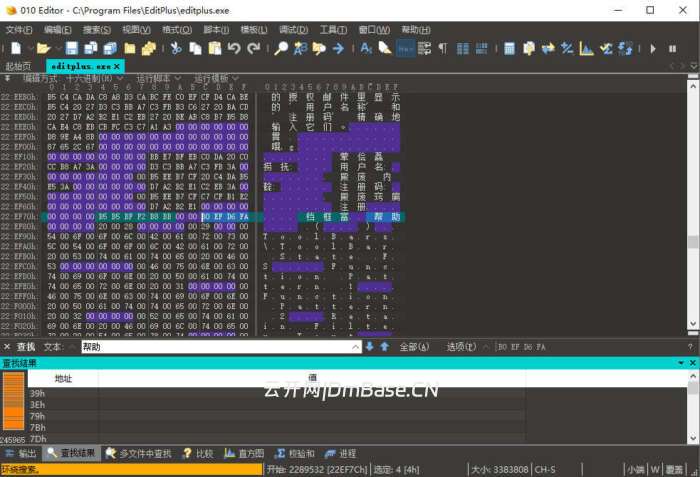
Task: Close the editplus.exe tab
Action: [117, 67]
